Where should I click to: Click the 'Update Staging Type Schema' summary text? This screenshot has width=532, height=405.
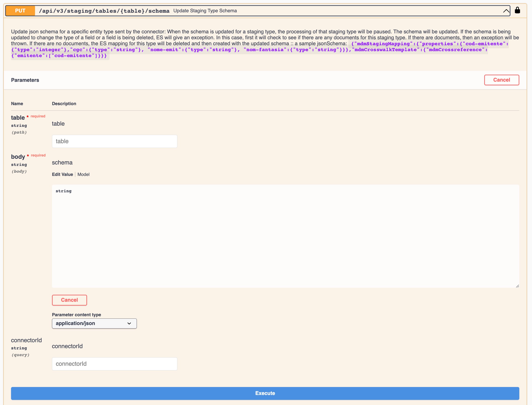[205, 11]
